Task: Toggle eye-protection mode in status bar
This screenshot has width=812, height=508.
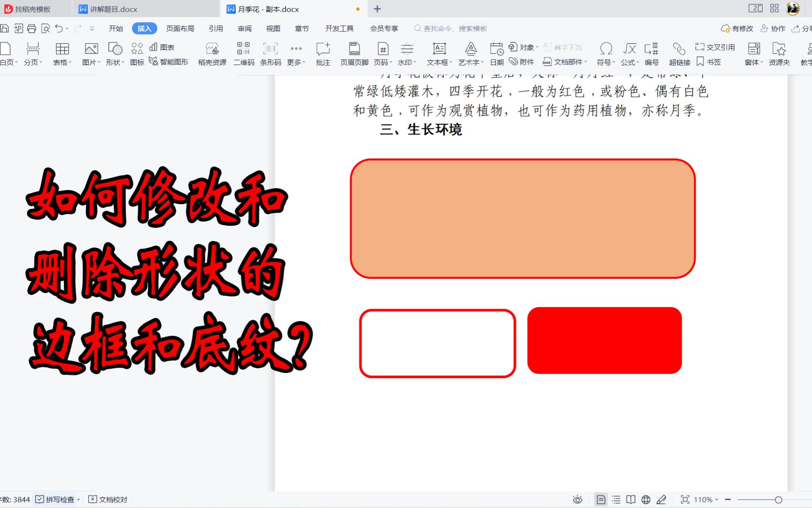Action: pos(578,500)
